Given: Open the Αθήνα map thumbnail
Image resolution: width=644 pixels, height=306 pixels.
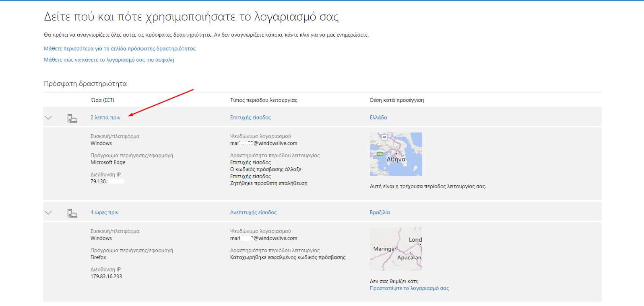Looking at the screenshot, I should point(396,154).
